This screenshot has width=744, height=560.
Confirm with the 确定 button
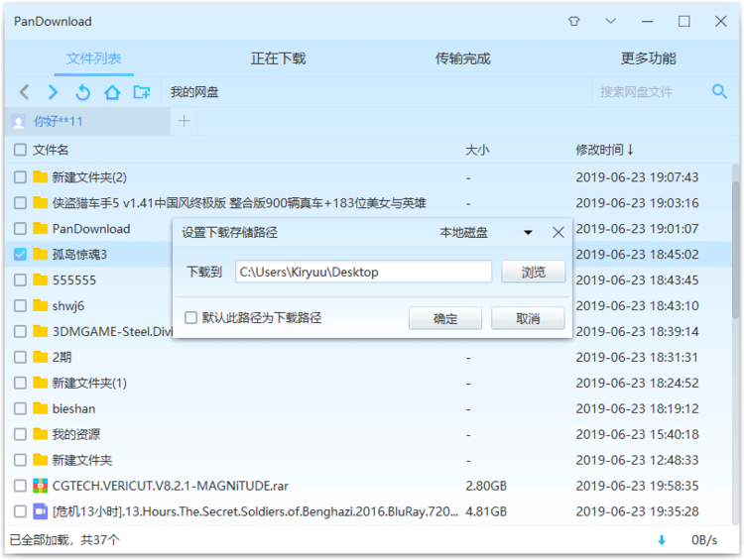[445, 318]
